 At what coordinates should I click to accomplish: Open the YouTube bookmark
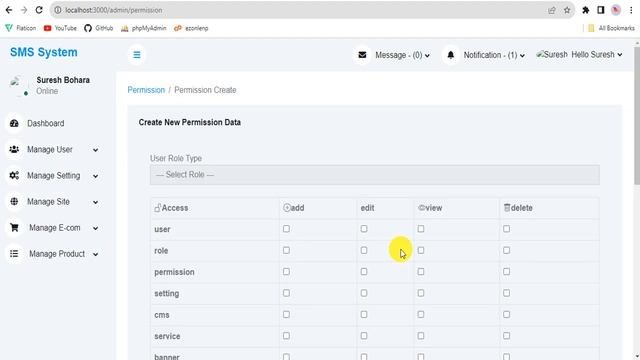tap(60, 28)
